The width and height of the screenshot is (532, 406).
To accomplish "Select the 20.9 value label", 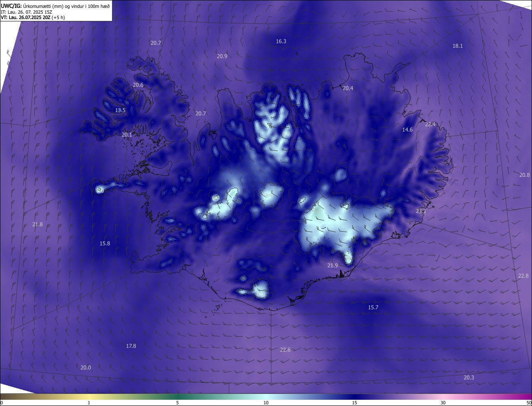I will (222, 56).
